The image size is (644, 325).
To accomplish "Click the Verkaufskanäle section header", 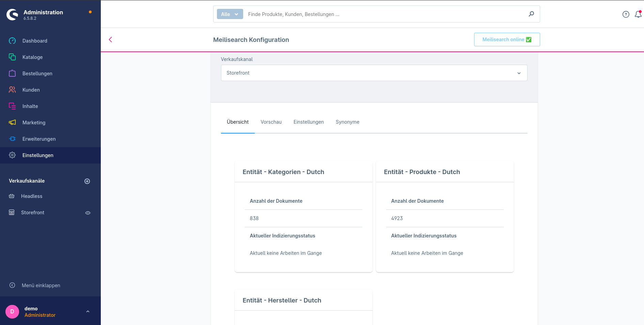I will (27, 181).
